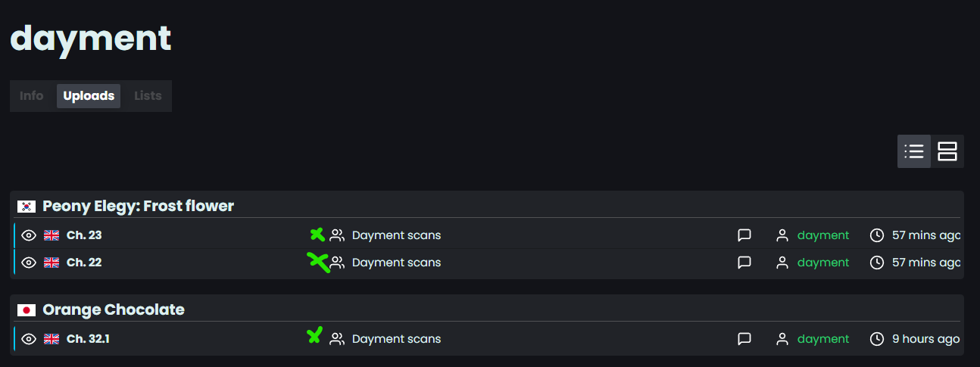Switch to compact list view
This screenshot has height=367, width=980.
(914, 151)
